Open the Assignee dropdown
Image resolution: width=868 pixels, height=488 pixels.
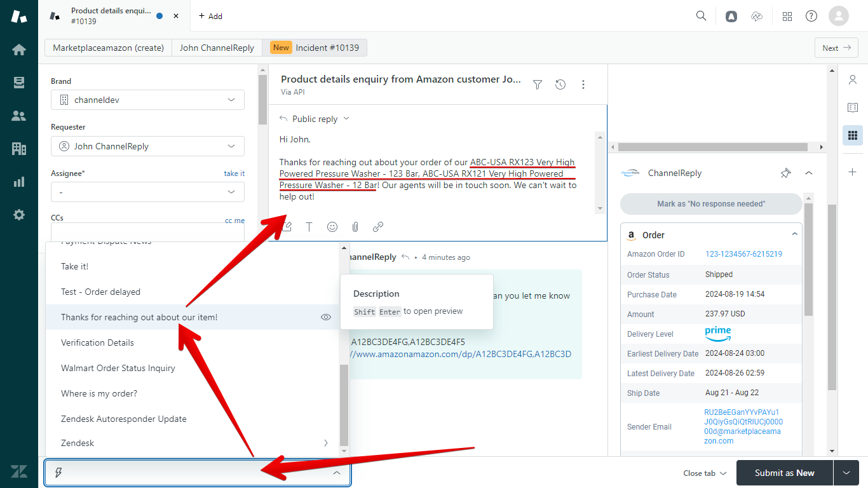pyautogui.click(x=147, y=192)
